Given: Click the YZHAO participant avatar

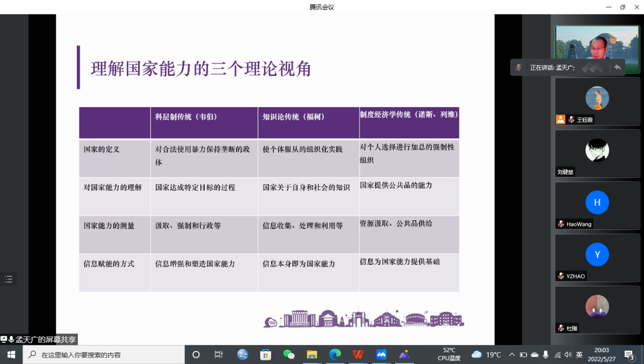Looking at the screenshot, I should (597, 255).
